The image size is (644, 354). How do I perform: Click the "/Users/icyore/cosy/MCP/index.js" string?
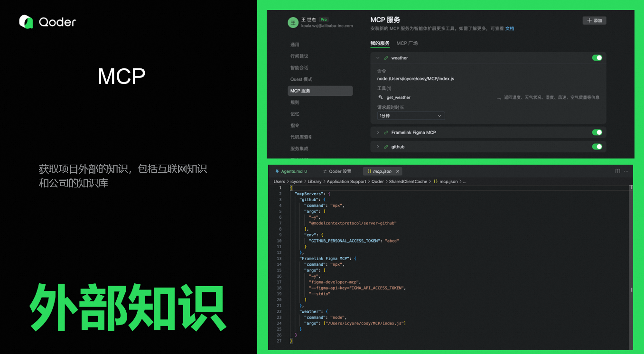365,323
